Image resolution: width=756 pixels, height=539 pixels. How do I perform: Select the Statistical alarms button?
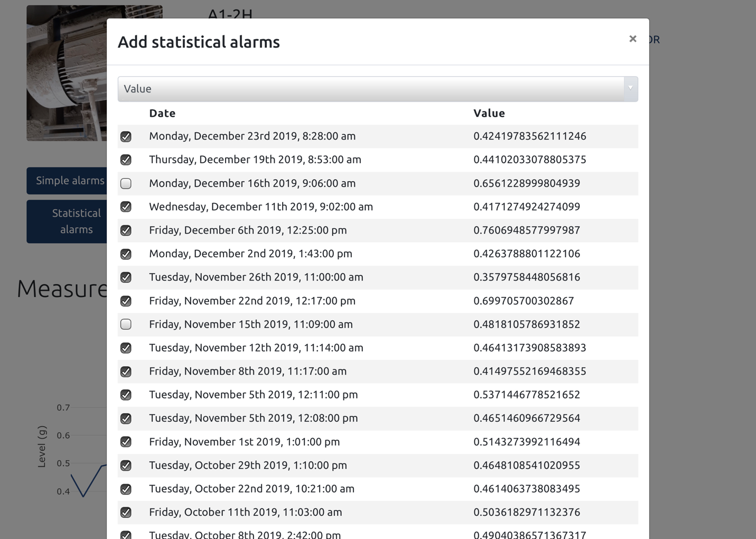76,221
